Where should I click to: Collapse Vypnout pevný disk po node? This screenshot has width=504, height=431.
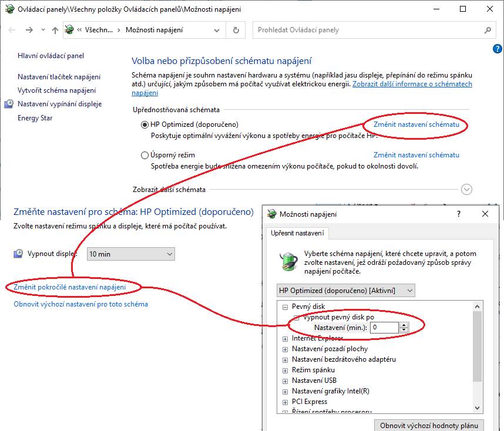coord(297,318)
